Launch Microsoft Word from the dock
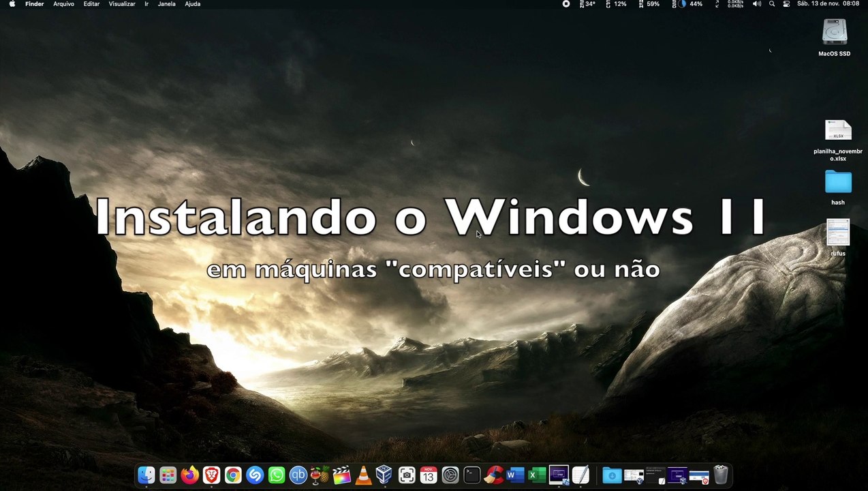Screen dimensions: 868x491 click(515, 475)
